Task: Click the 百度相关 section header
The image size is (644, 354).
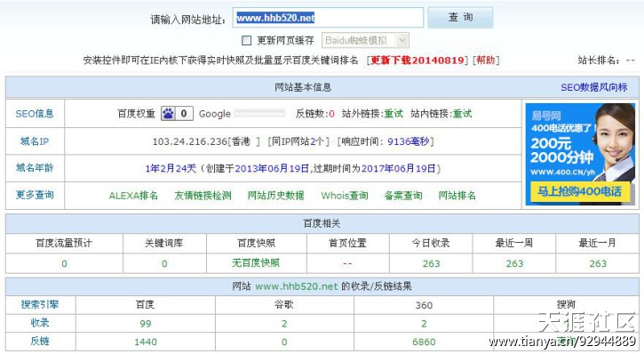Action: [x=322, y=223]
